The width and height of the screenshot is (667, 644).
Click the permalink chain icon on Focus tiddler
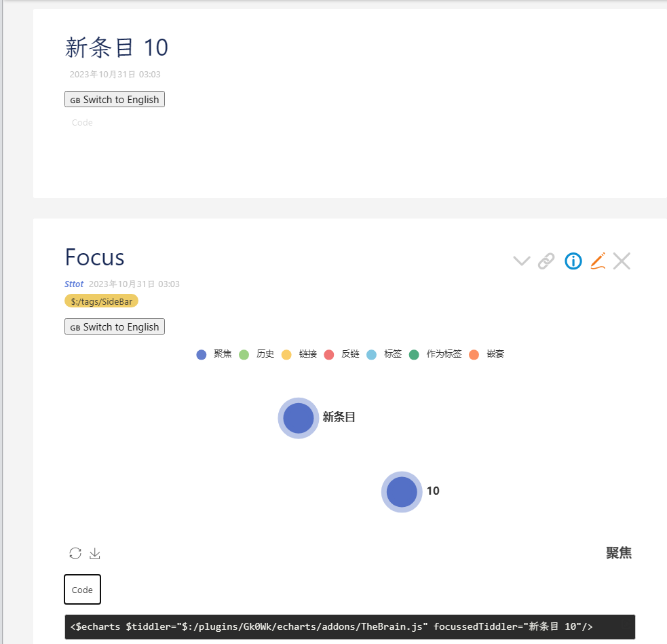[x=546, y=261]
